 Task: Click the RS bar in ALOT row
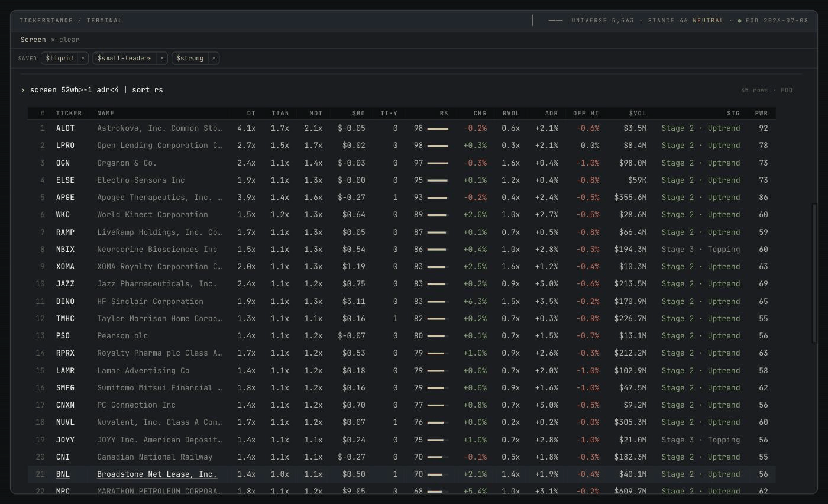(x=438, y=128)
